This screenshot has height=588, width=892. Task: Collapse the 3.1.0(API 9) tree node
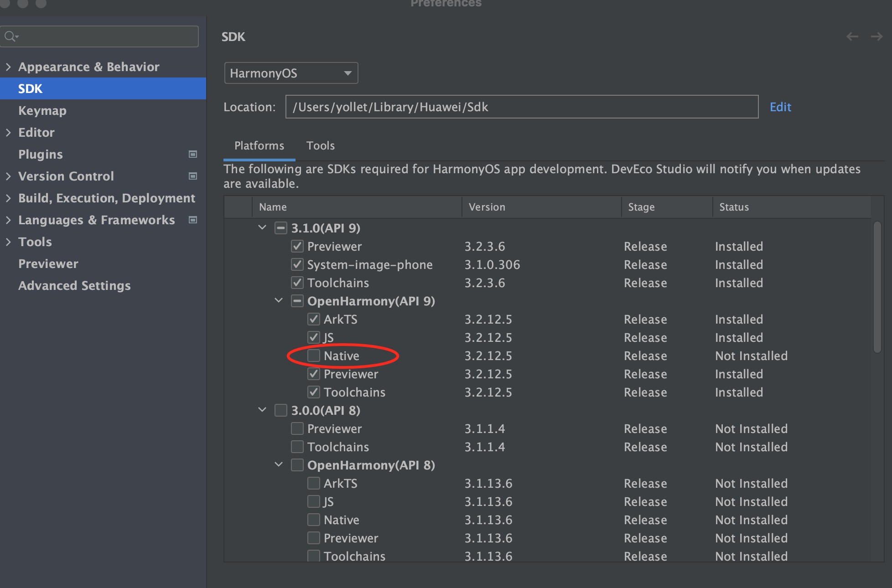[262, 227]
